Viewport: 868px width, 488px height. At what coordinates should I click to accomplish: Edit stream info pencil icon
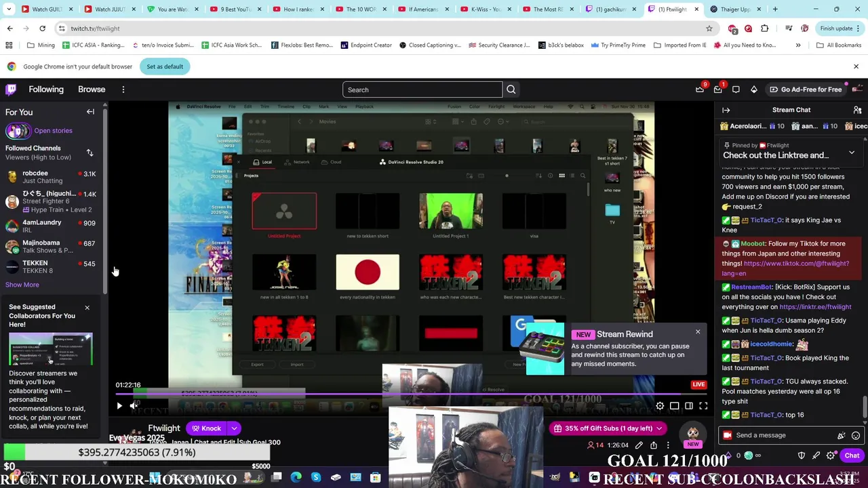click(x=639, y=445)
